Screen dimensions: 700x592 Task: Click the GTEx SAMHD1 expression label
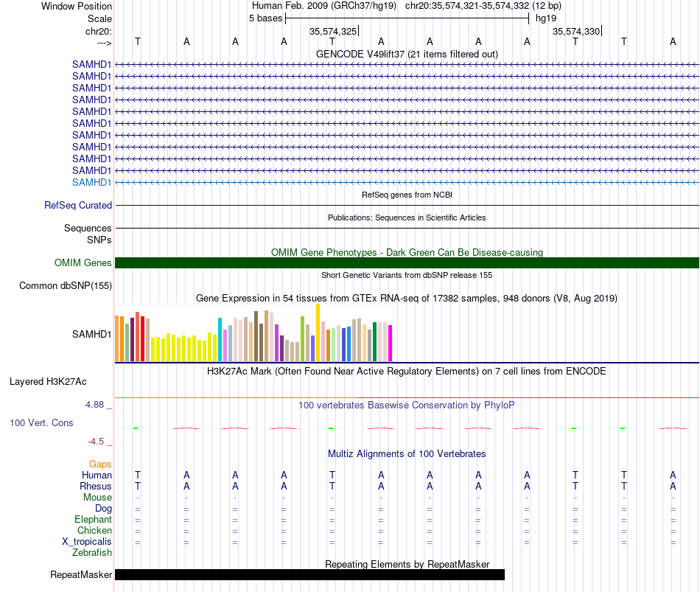pyautogui.click(x=91, y=334)
